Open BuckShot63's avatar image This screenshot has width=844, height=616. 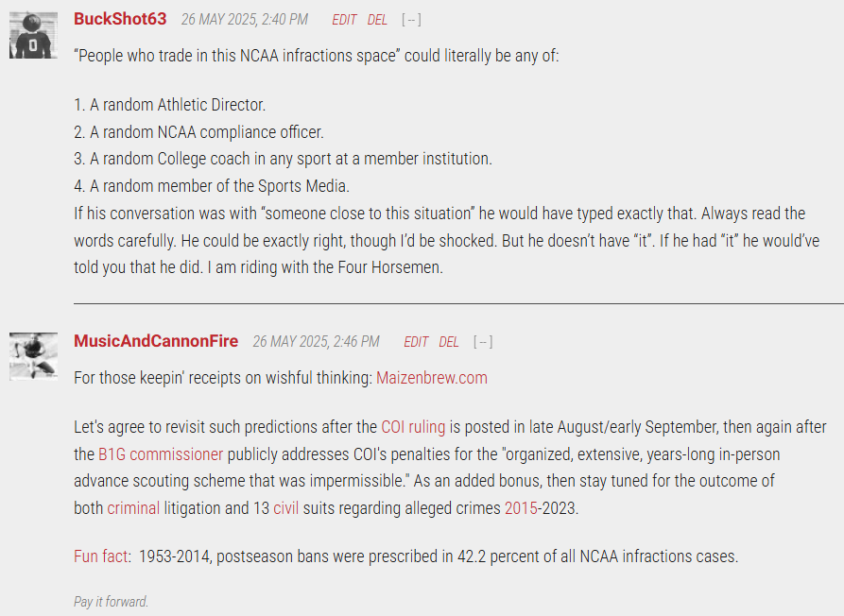pos(33,34)
